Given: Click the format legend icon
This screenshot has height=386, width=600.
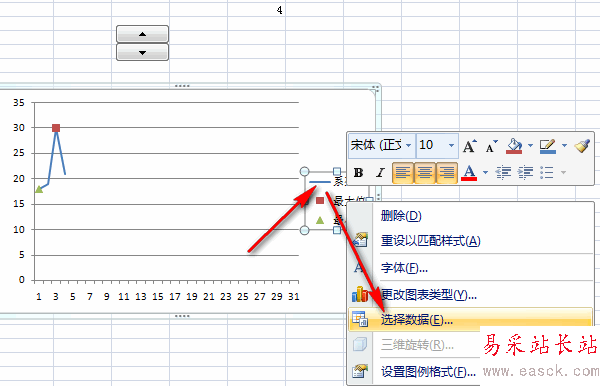Looking at the screenshot, I should click(360, 371).
